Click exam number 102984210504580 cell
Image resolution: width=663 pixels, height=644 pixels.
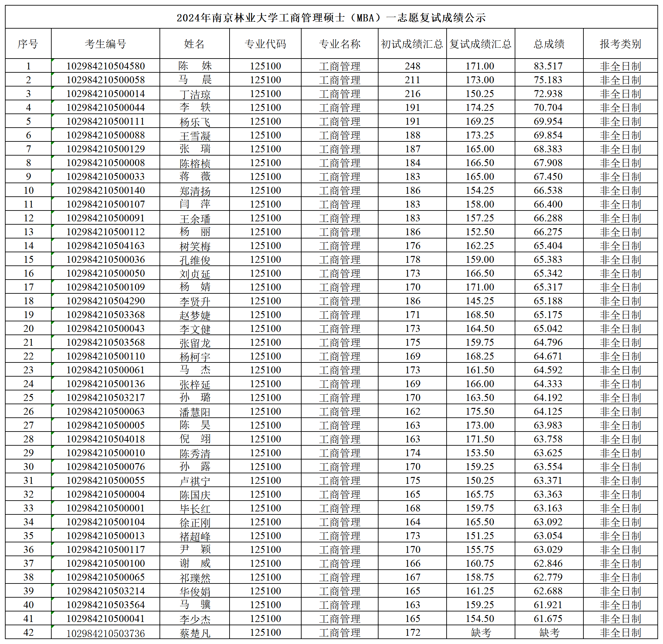(x=105, y=66)
